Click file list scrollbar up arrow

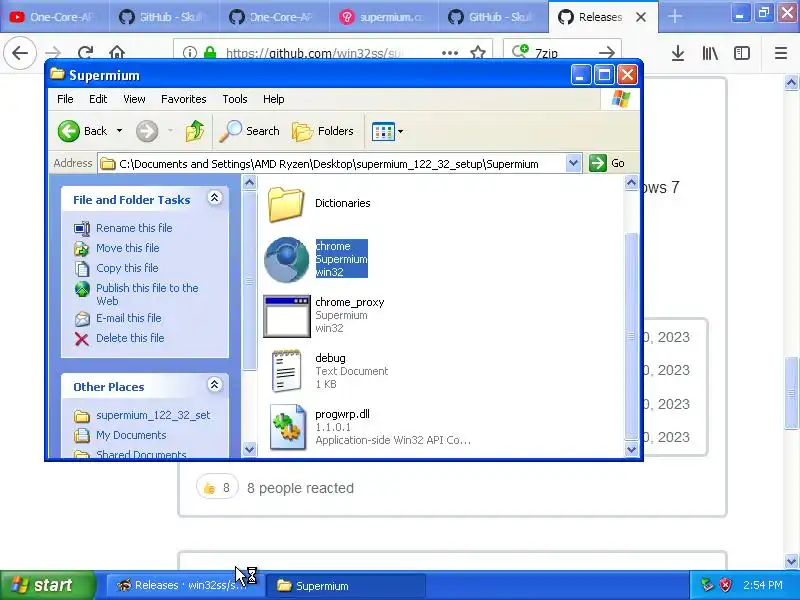631,183
